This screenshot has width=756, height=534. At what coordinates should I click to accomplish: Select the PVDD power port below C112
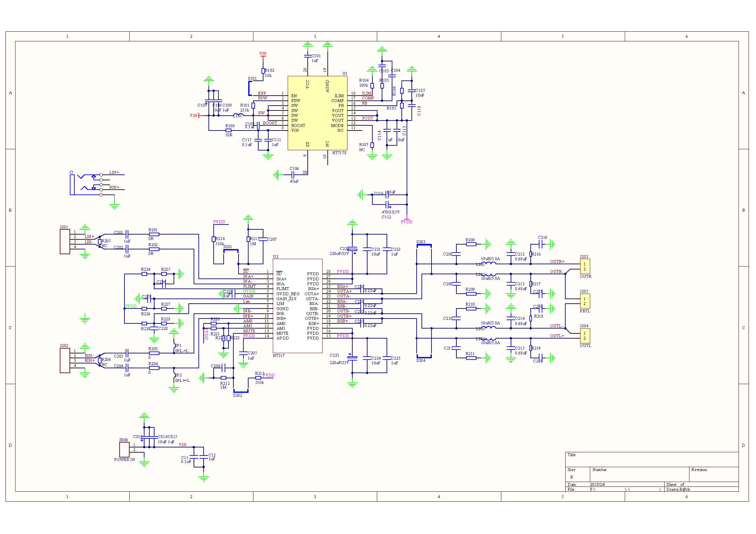(x=407, y=220)
